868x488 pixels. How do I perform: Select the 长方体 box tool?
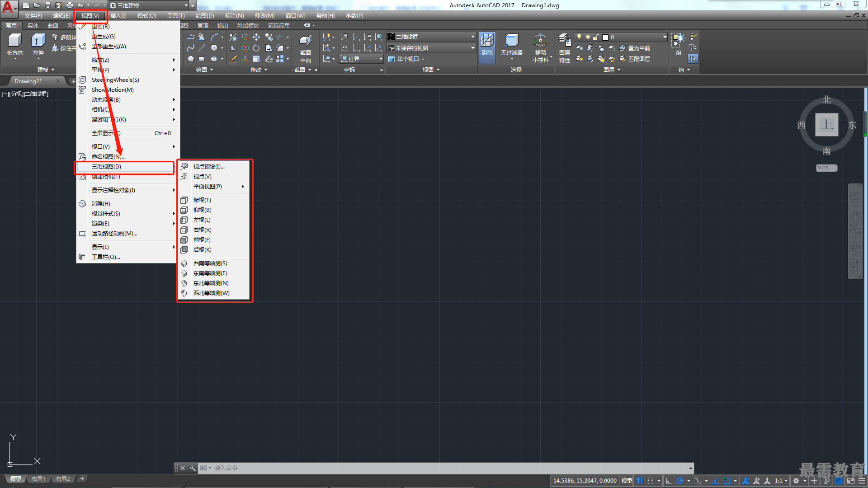[x=15, y=45]
